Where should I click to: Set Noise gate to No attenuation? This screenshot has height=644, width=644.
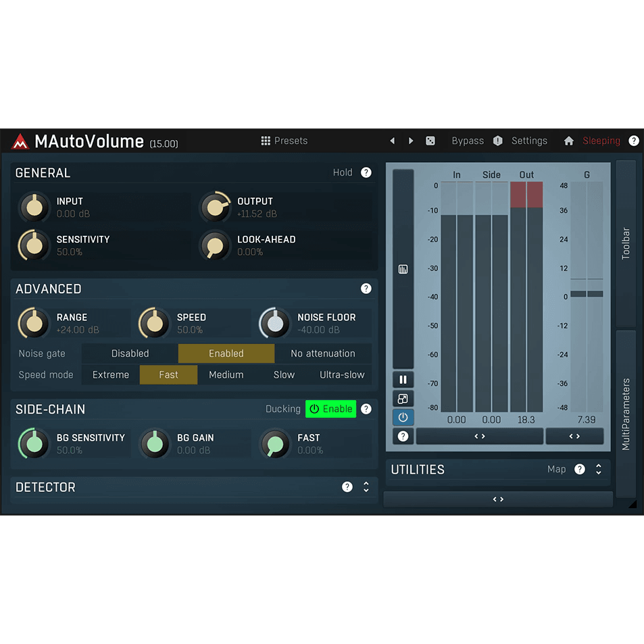click(x=323, y=353)
